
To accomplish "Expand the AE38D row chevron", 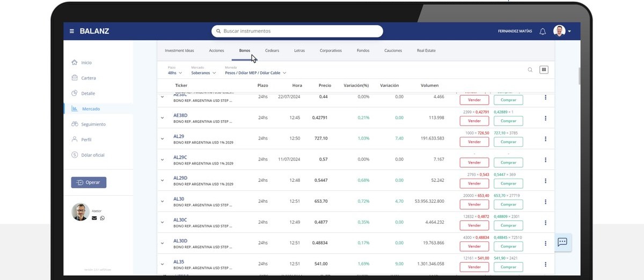I will tap(162, 118).
